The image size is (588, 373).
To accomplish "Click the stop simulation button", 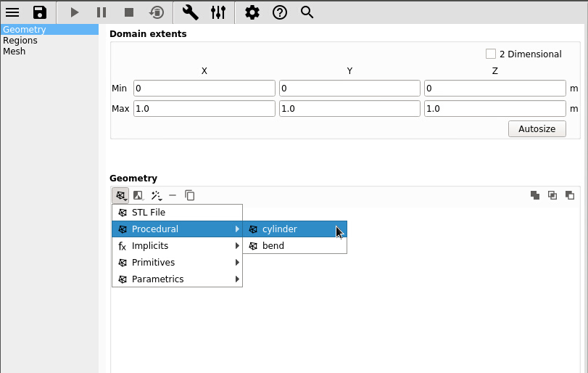I will click(129, 12).
